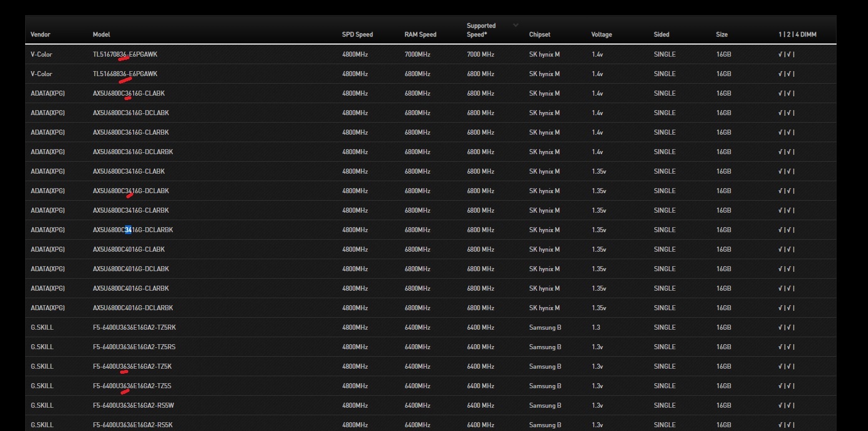Screen dimensions: 868x431
Task: Click the RAM Speed column header
Action: click(x=420, y=35)
